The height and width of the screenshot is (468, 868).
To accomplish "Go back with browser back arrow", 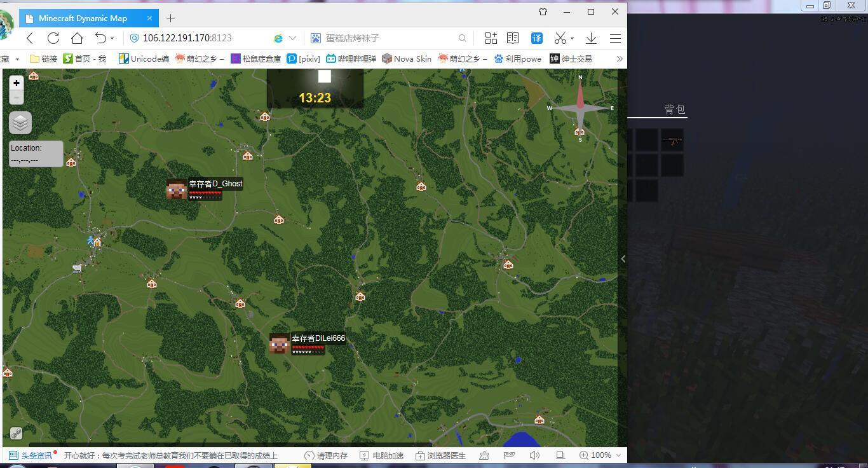I will [30, 38].
